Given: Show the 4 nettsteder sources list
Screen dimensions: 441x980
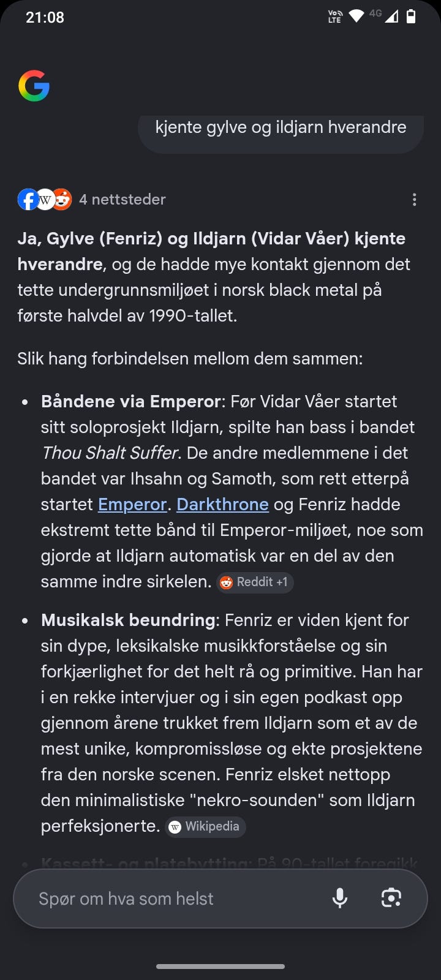Looking at the screenshot, I should (123, 200).
